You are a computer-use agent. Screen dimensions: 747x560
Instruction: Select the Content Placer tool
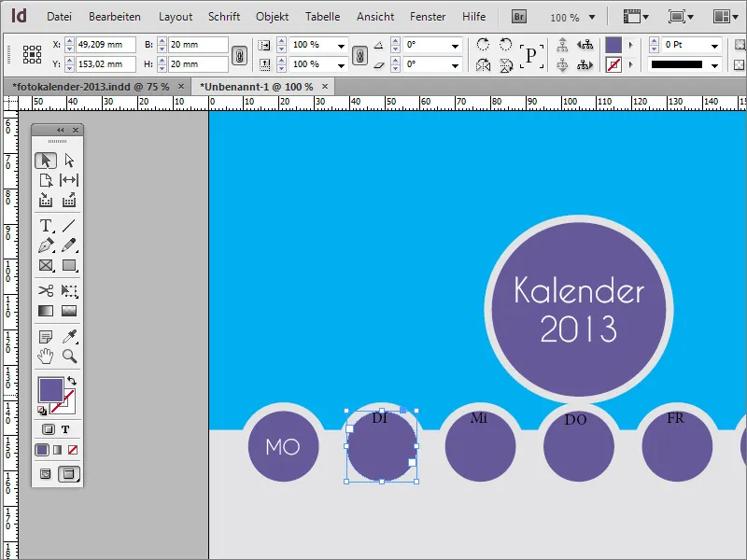(69, 200)
